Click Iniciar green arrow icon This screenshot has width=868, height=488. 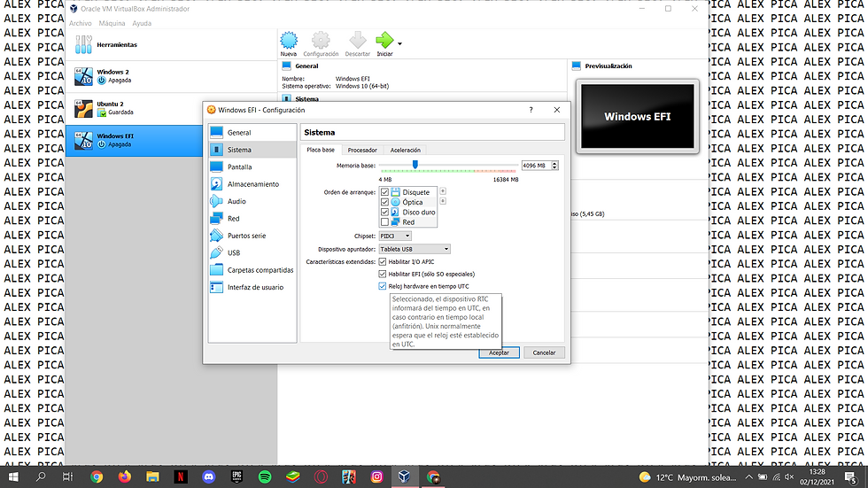[384, 43]
